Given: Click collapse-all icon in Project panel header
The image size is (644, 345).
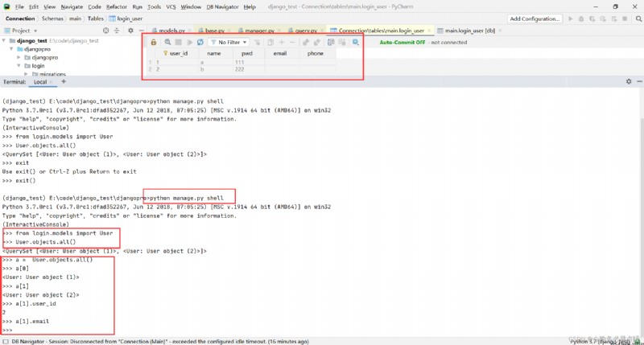Looking at the screenshot, I should (x=117, y=31).
